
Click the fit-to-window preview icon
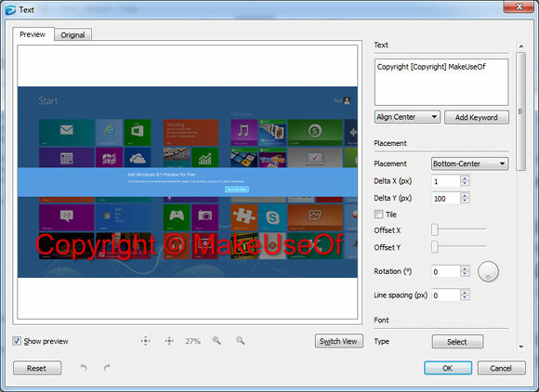tap(146, 341)
